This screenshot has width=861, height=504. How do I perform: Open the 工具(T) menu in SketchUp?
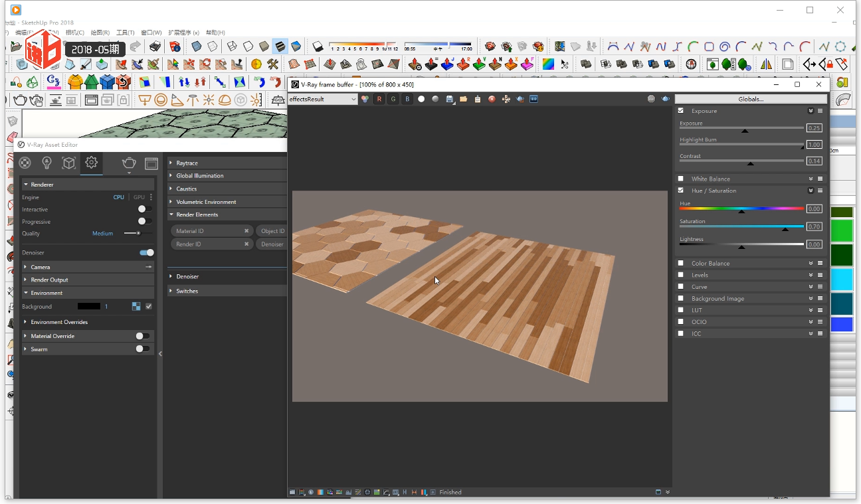coord(125,33)
